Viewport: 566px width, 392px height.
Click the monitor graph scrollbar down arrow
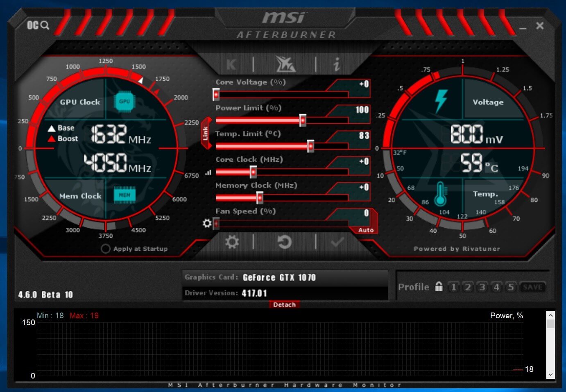550,374
